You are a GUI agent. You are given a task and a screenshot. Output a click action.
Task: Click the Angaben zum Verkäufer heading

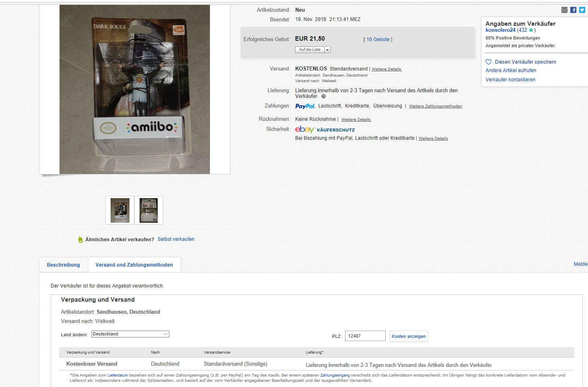[x=520, y=24]
